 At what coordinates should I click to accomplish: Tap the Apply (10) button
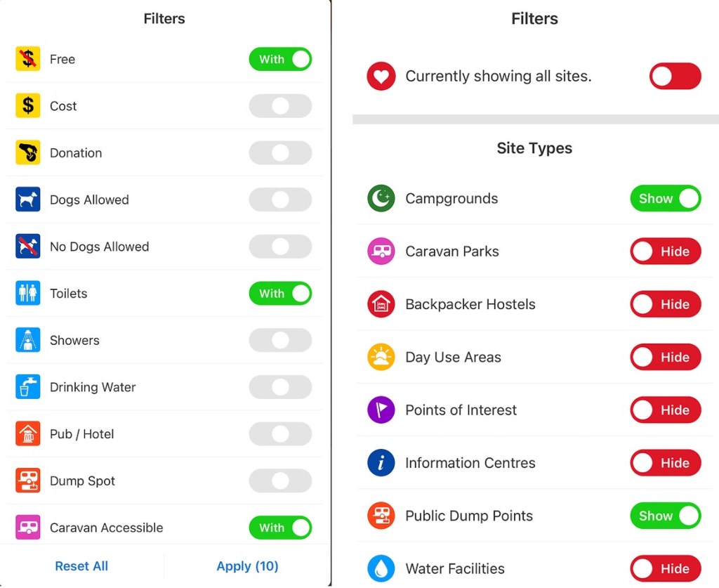247,566
